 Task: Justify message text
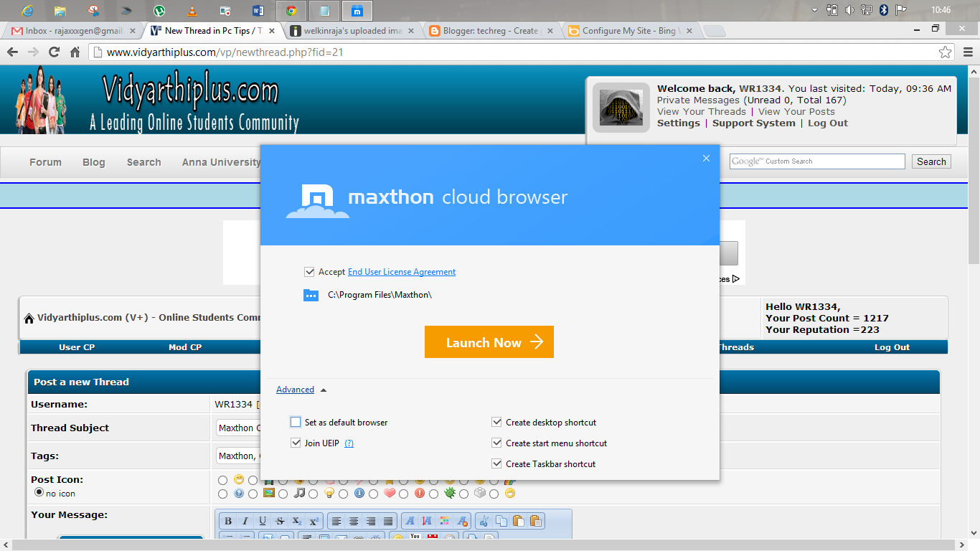pyautogui.click(x=388, y=522)
